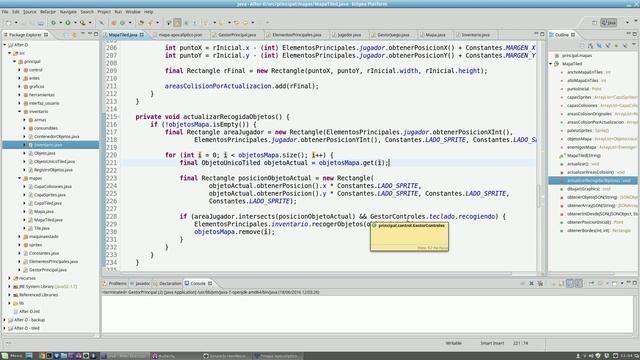The image size is (640, 360).
Task: Switch to the GestorPrincipal.java editor tab
Action: click(x=236, y=35)
